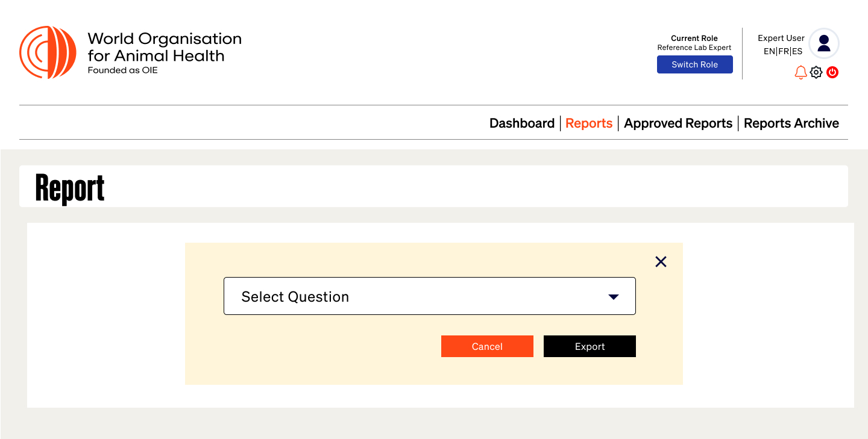Click the Expert User name label
The image size is (868, 439).
[781, 38]
